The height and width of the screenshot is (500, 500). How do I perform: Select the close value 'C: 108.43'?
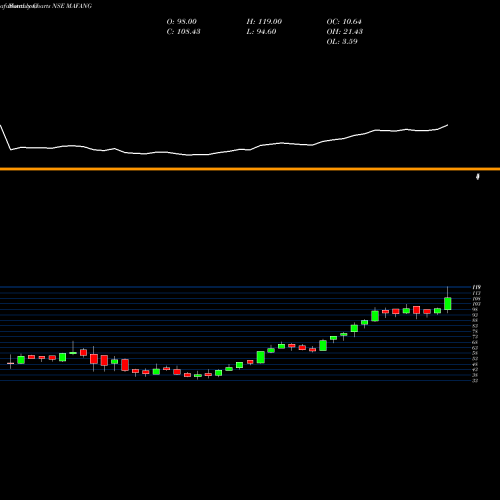[183, 32]
